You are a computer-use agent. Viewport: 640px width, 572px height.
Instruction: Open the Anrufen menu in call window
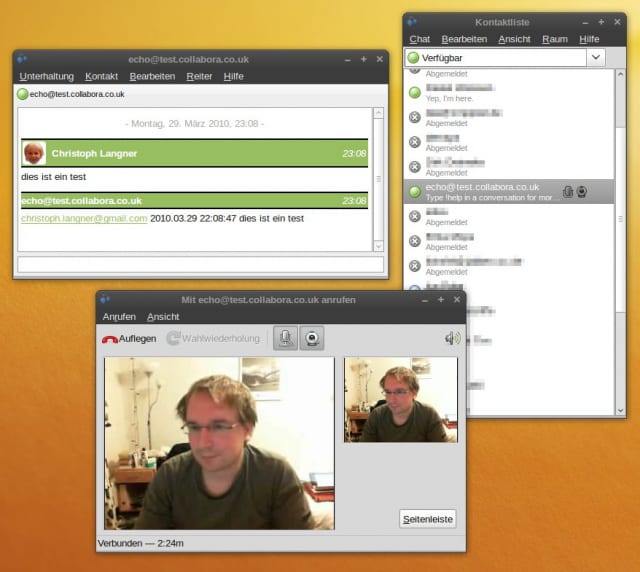click(x=119, y=316)
